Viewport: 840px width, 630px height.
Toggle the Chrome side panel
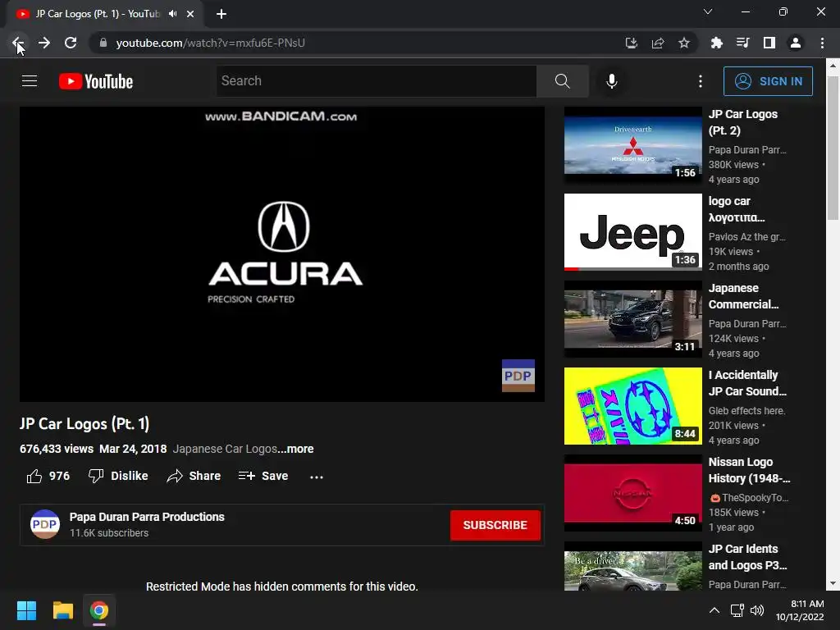click(769, 43)
